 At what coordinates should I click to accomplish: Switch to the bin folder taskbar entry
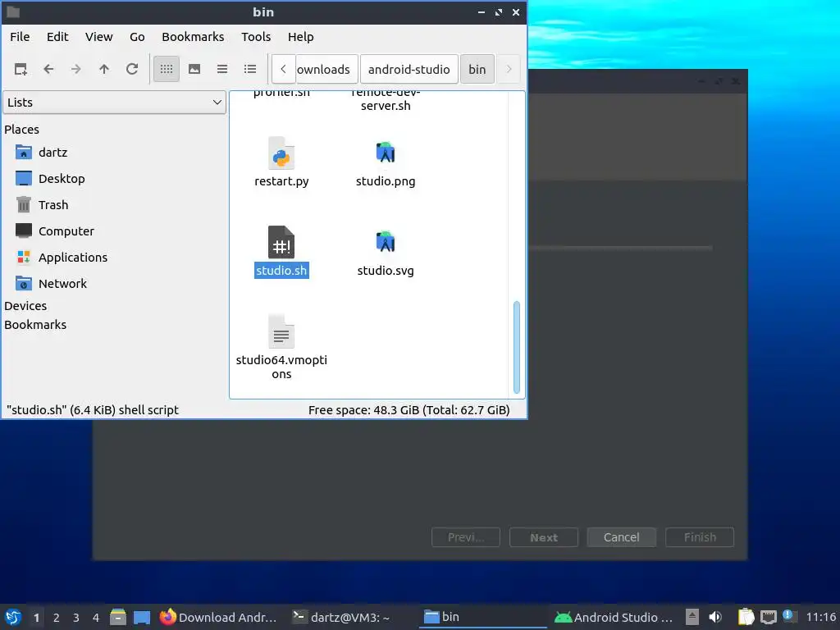click(x=482, y=617)
